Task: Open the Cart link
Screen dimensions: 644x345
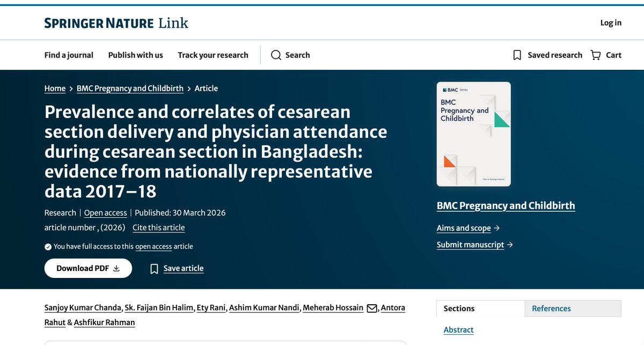Action: [x=614, y=55]
